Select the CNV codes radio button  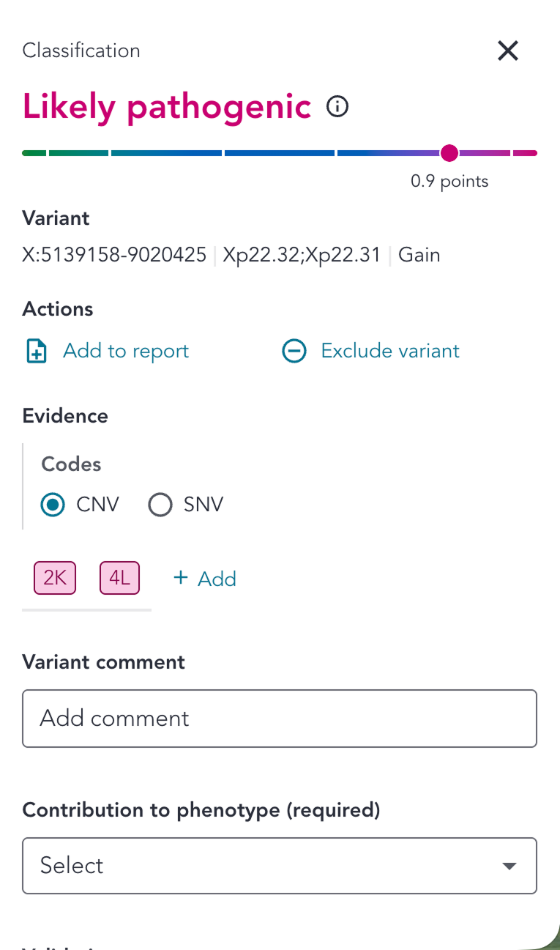tap(53, 505)
